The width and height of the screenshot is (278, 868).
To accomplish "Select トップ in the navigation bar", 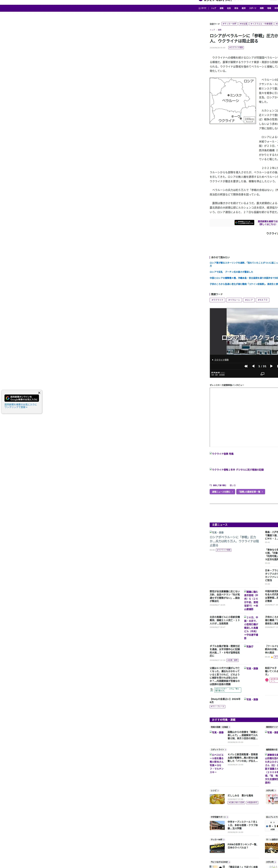I will [214, 8].
